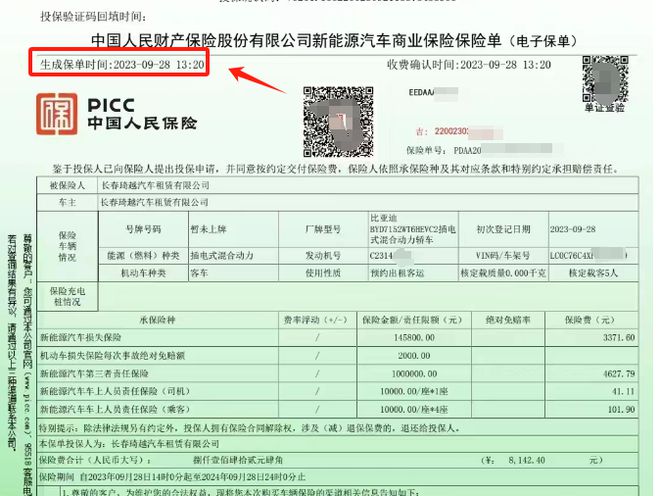
Task: Click the 10000.00/座*1座 amount
Action: click(414, 392)
